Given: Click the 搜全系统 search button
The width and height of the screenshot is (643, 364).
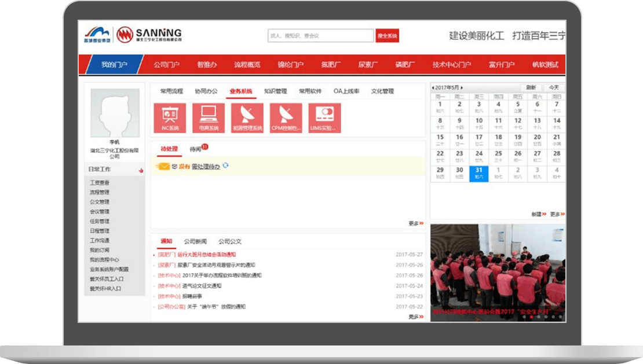Looking at the screenshot, I should pos(387,36).
